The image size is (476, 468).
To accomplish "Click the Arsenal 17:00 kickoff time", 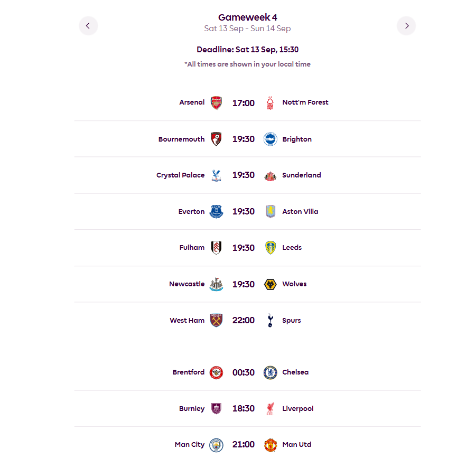I will [x=244, y=103].
